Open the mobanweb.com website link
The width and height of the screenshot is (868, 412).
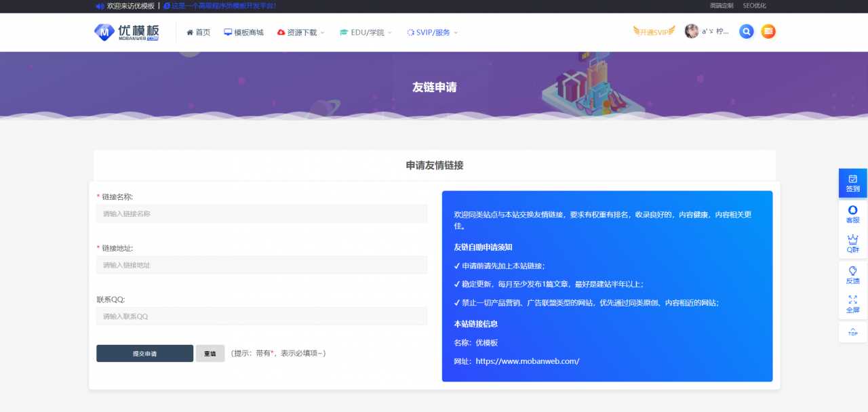pyautogui.click(x=527, y=360)
